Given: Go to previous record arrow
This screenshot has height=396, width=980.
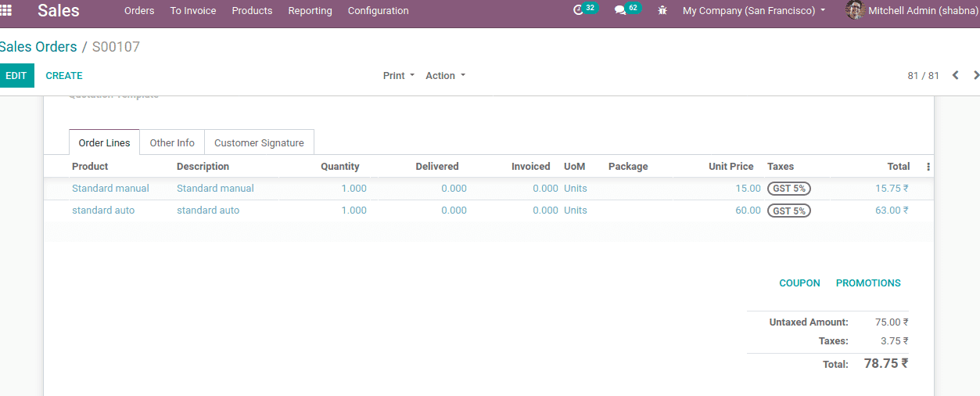Looking at the screenshot, I should [955, 75].
